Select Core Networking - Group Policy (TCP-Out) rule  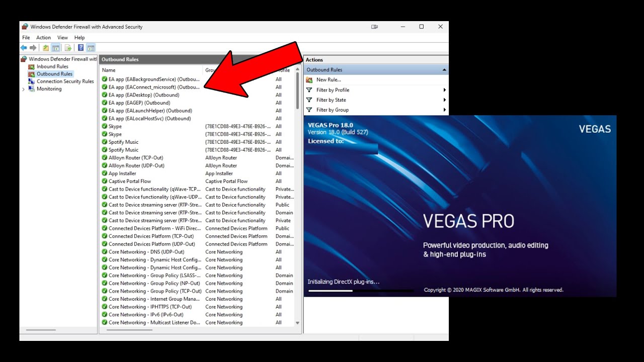click(155, 291)
